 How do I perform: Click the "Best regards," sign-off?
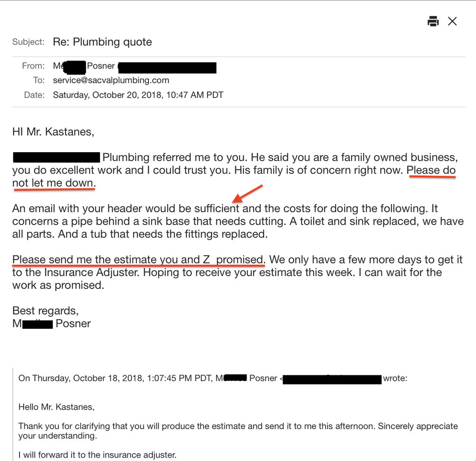point(45,311)
